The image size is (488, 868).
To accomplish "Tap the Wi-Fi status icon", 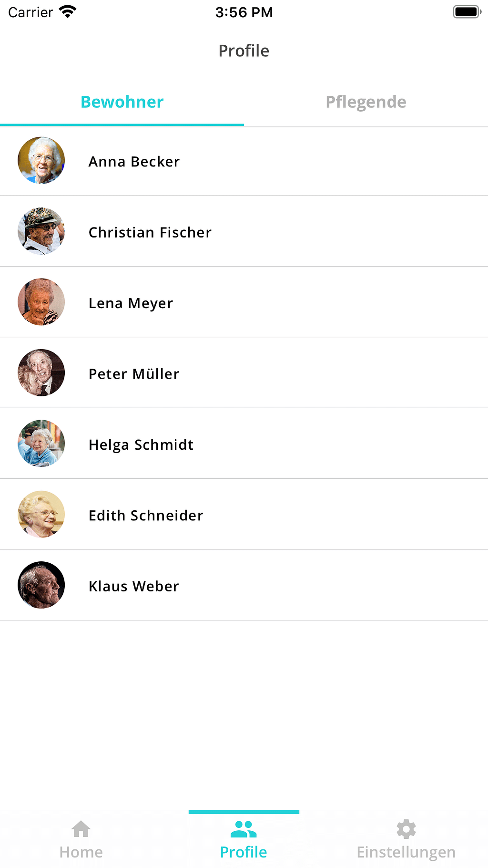I will coord(68,12).
